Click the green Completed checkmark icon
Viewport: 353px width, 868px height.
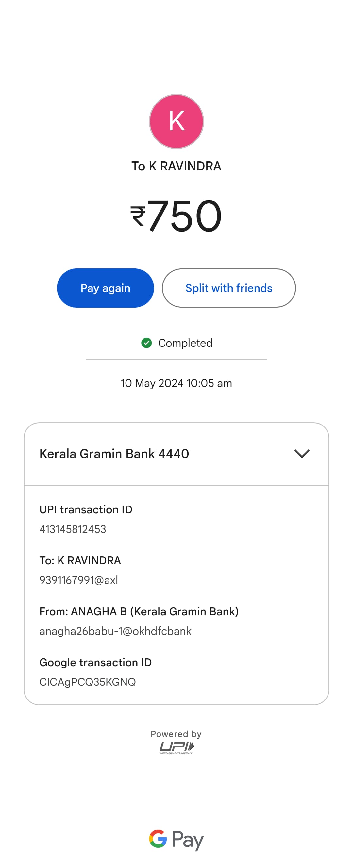[x=146, y=343]
